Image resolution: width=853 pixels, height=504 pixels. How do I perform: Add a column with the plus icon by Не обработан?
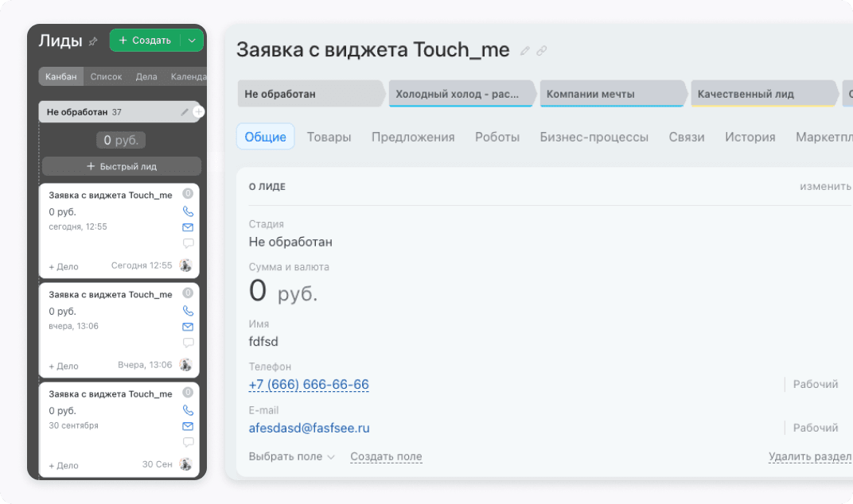tap(199, 112)
